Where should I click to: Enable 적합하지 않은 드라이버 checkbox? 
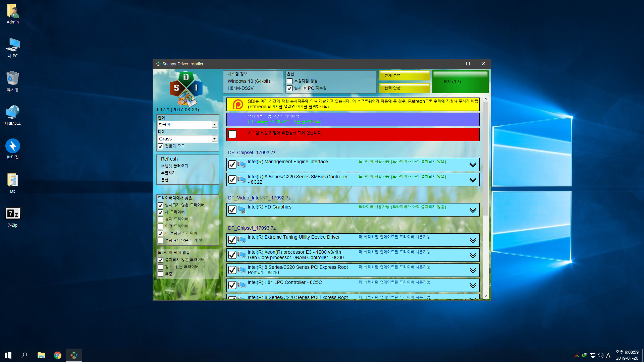[161, 240]
